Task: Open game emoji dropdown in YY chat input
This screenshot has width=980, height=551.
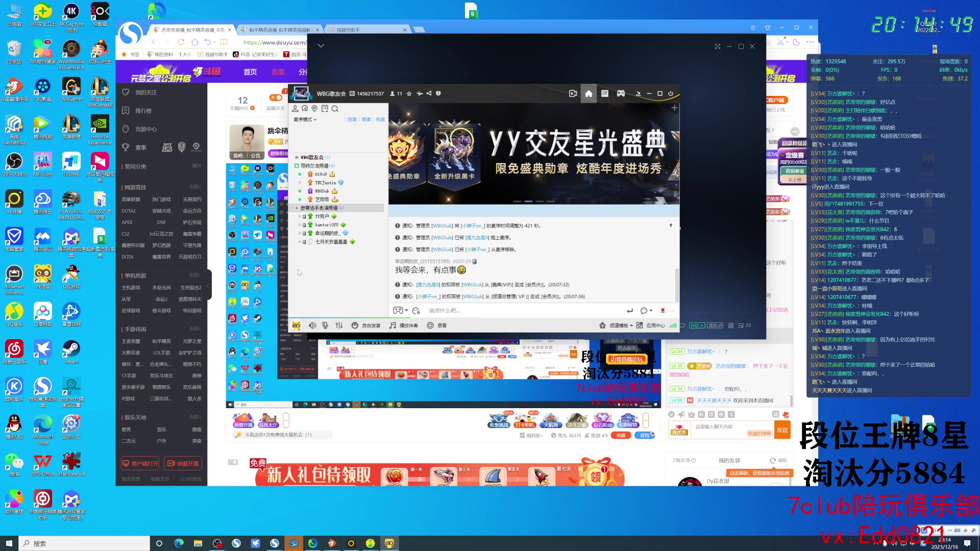Action: point(400,311)
